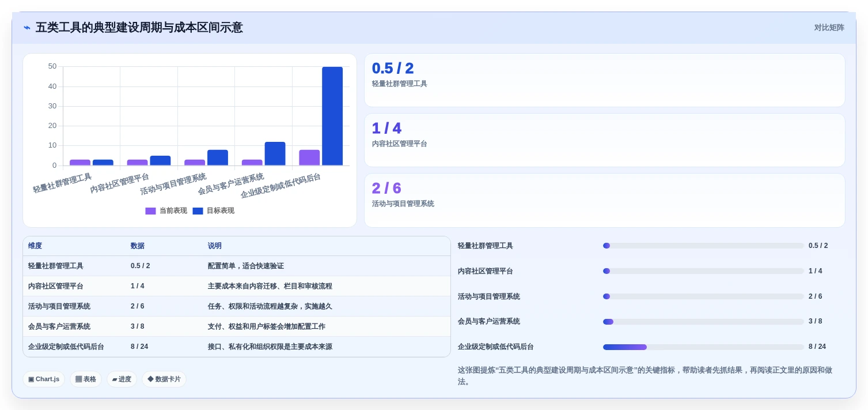Click table cell value 8 / 24
This screenshot has height=410, width=868.
pos(139,347)
